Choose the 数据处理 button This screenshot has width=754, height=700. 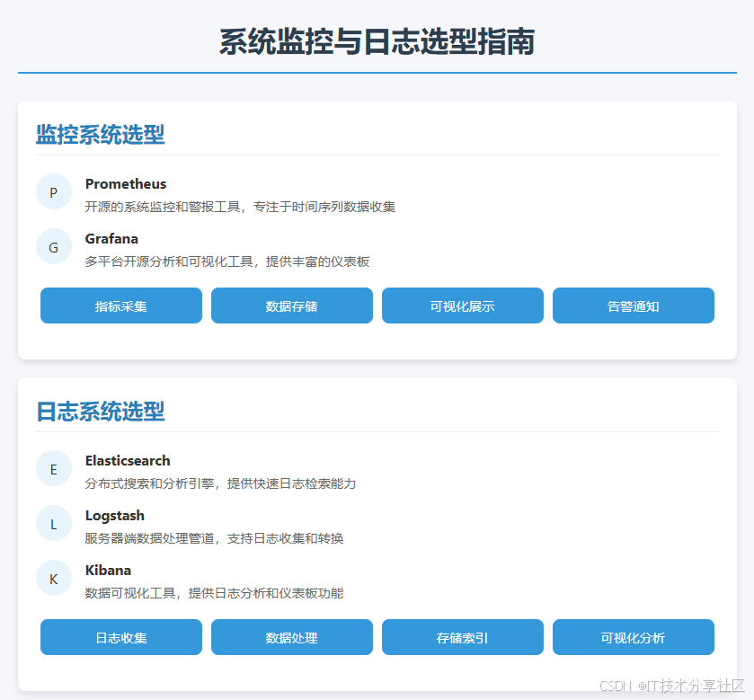[292, 637]
